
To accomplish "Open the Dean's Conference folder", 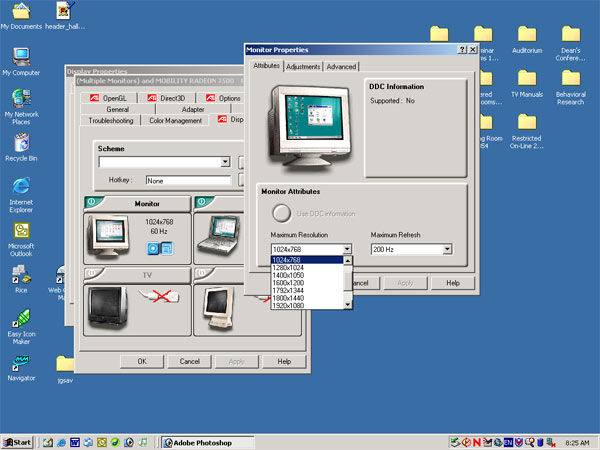I will click(x=571, y=43).
